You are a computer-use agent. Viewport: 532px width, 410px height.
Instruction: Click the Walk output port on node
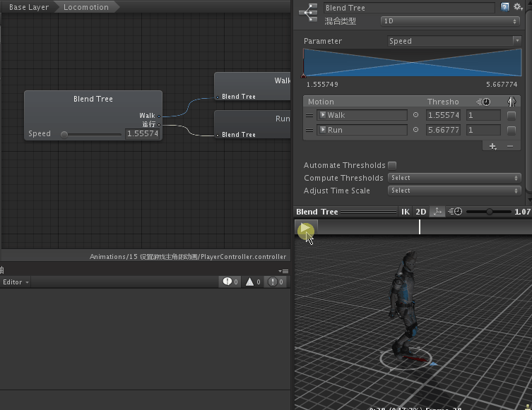pos(159,116)
